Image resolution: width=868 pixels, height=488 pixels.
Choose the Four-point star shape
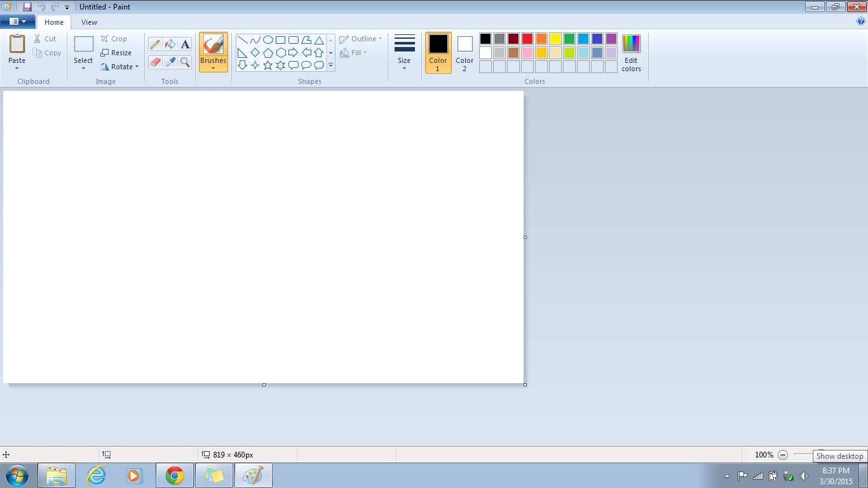tap(255, 65)
